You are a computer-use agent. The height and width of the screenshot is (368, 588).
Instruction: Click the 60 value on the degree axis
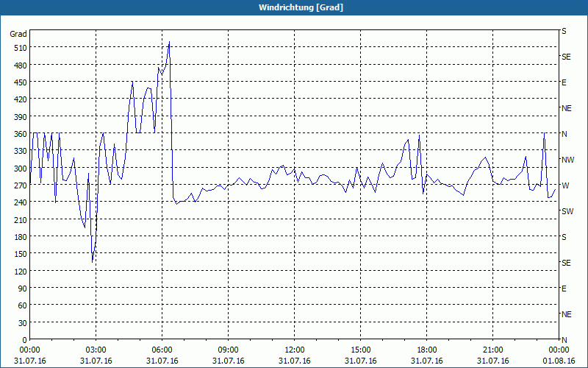coord(23,305)
